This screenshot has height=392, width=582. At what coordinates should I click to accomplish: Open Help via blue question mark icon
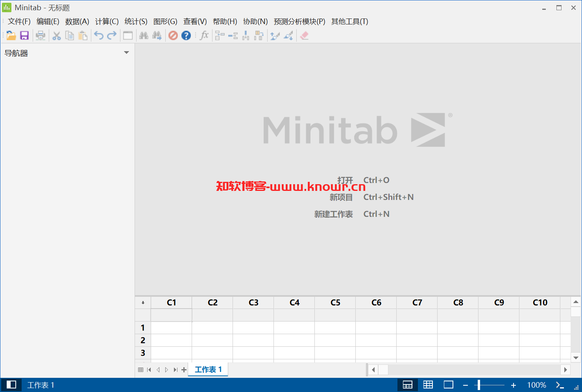(x=186, y=35)
